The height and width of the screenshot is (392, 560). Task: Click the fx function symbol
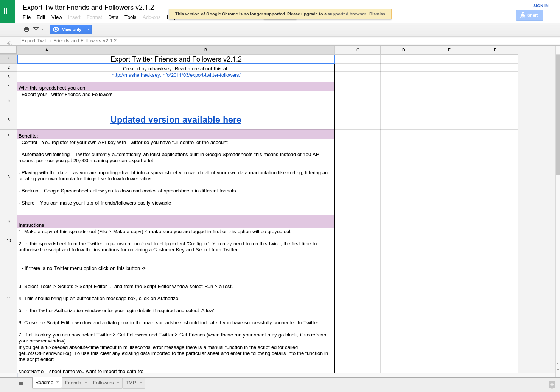pyautogui.click(x=8, y=43)
